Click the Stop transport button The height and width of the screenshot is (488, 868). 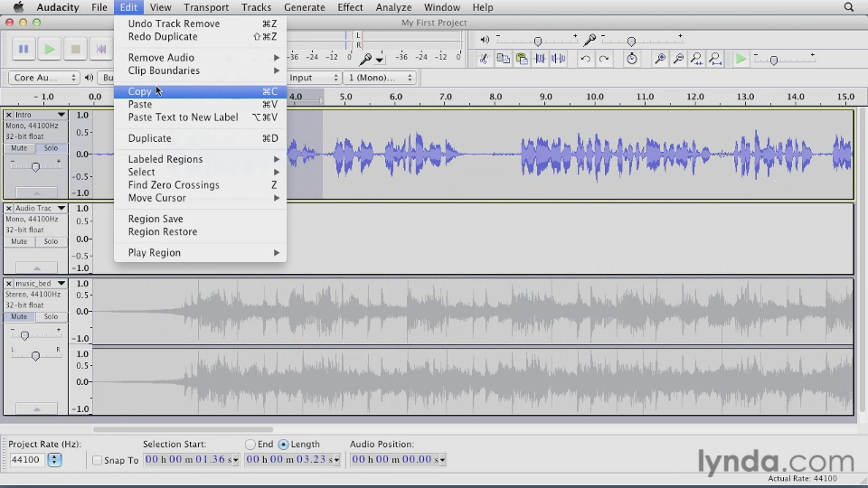tap(75, 49)
